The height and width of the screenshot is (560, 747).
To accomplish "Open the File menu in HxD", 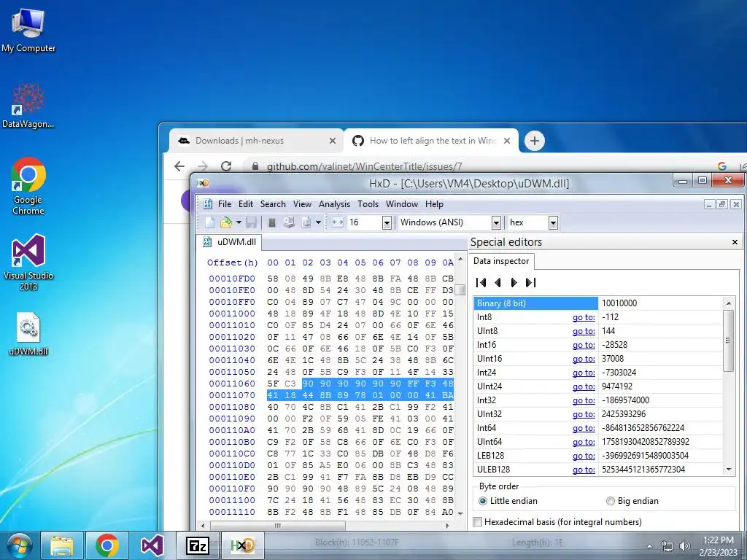I will (x=225, y=204).
